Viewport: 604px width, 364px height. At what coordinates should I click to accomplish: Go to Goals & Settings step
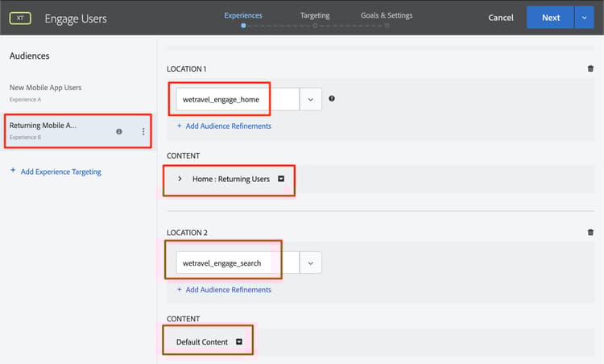(387, 15)
